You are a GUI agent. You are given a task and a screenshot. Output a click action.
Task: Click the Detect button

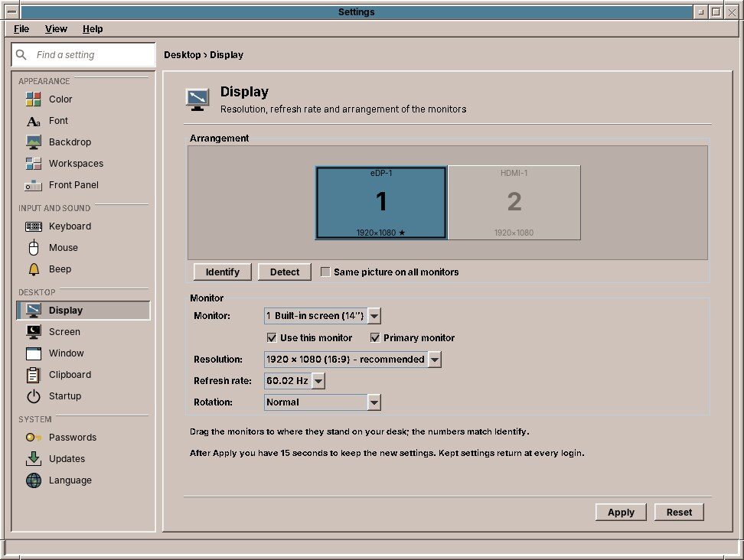(285, 272)
